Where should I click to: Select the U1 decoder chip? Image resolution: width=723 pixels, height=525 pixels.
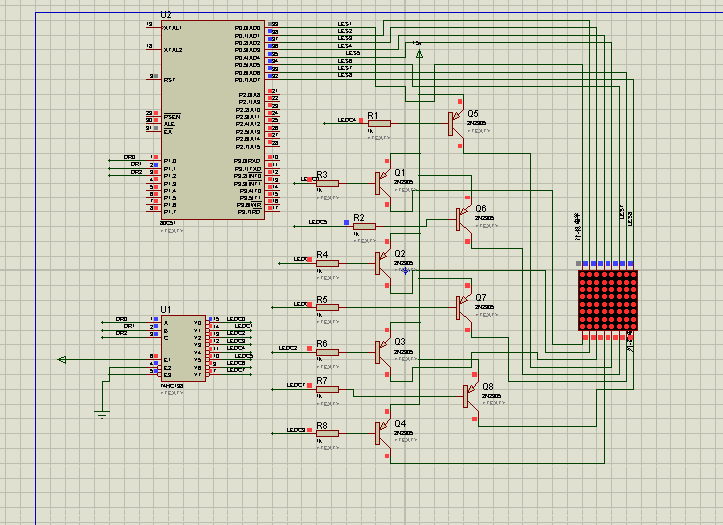tap(182, 347)
